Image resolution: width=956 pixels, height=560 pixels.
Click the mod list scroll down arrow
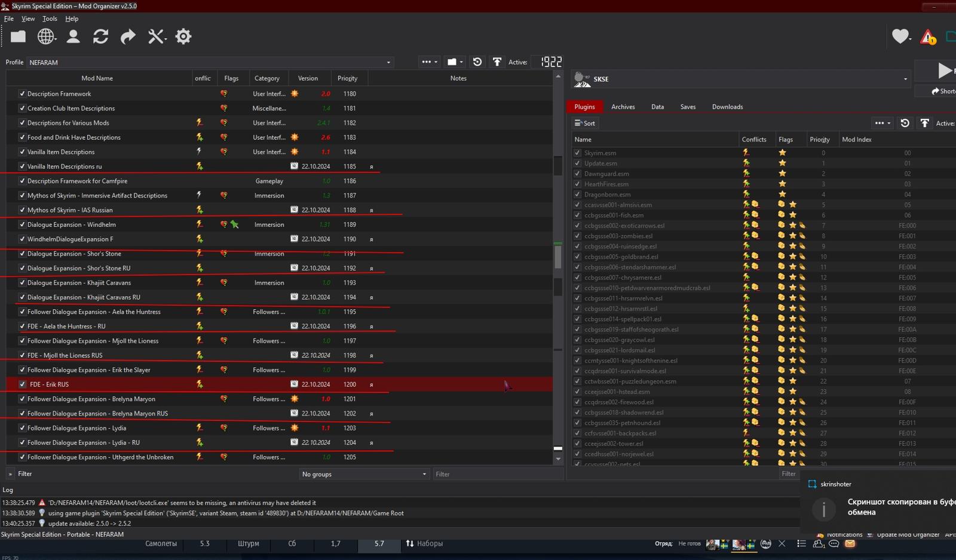558,459
